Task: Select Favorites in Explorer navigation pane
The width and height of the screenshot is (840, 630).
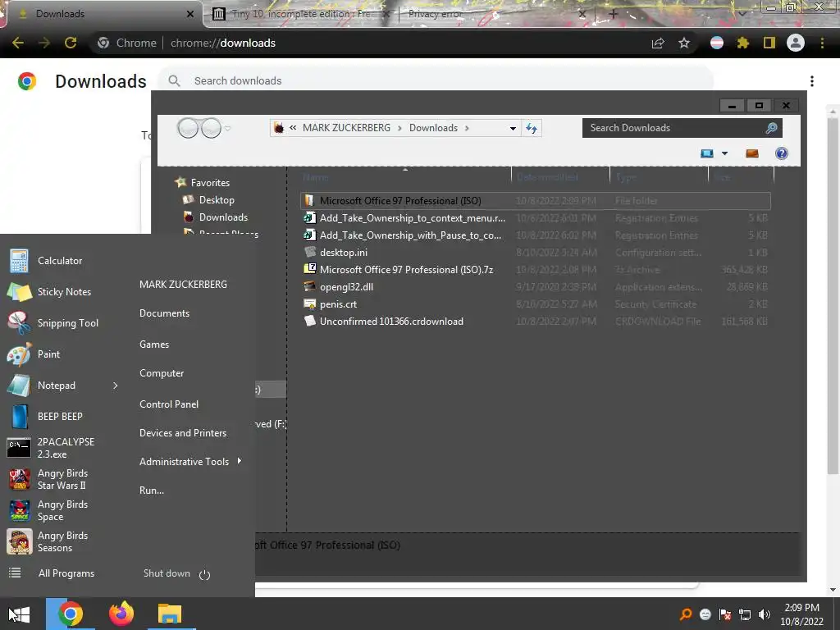Action: [210, 183]
